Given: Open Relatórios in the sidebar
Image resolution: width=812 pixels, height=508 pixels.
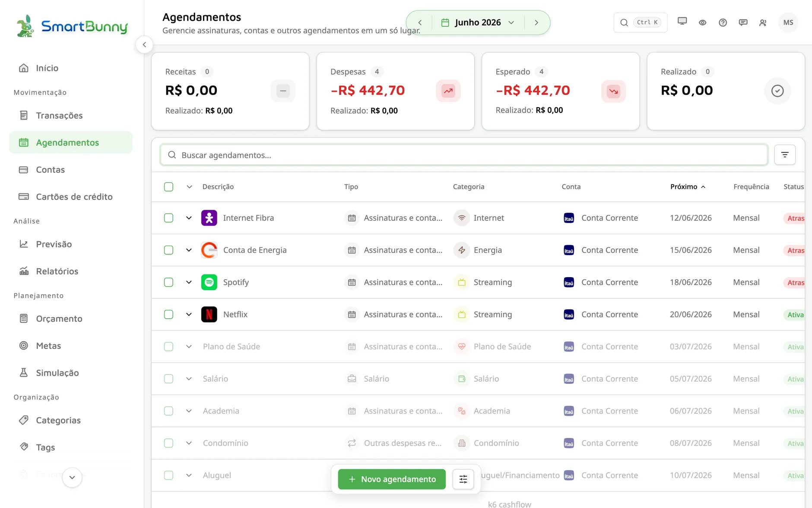Looking at the screenshot, I should tap(71, 271).
